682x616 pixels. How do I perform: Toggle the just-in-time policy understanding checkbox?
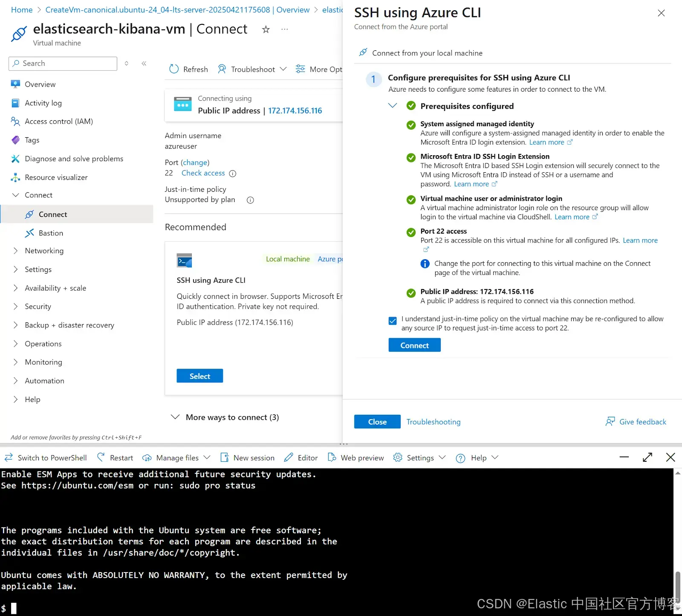point(393,321)
